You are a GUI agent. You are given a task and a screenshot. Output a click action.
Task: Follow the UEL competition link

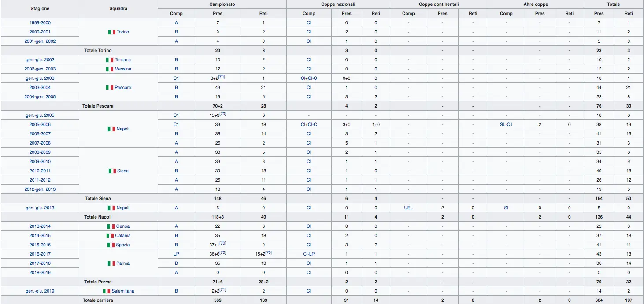pyautogui.click(x=408, y=208)
